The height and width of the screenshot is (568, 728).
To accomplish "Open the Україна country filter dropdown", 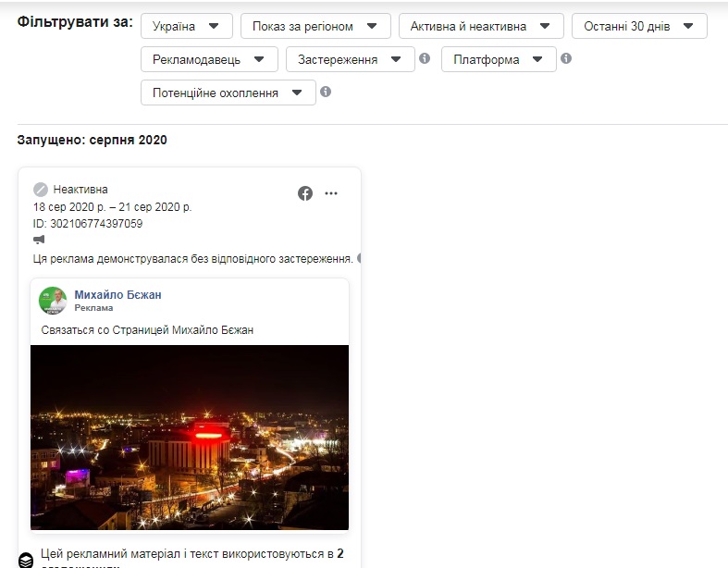I will 186,26.
